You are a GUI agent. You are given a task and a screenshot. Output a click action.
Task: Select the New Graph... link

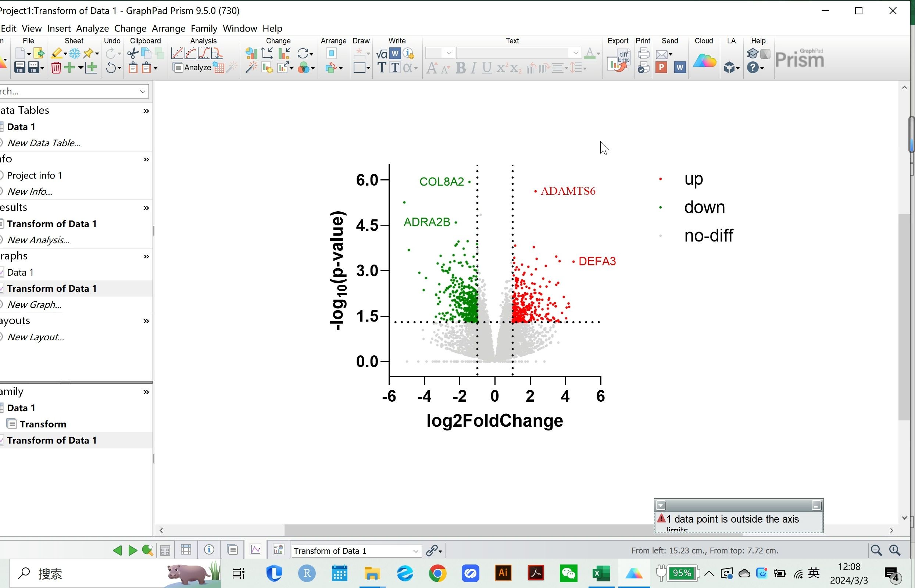(x=34, y=305)
